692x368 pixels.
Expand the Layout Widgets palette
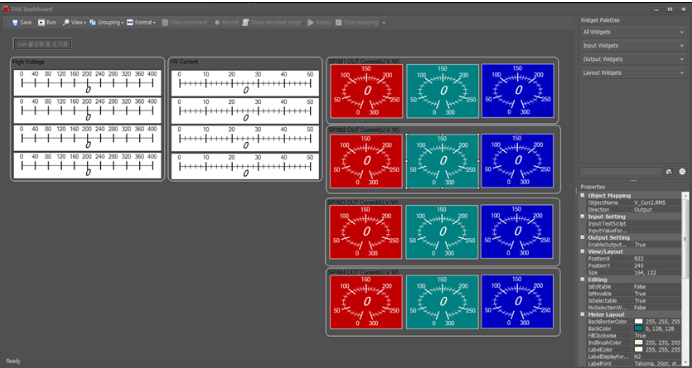pyautogui.click(x=633, y=73)
